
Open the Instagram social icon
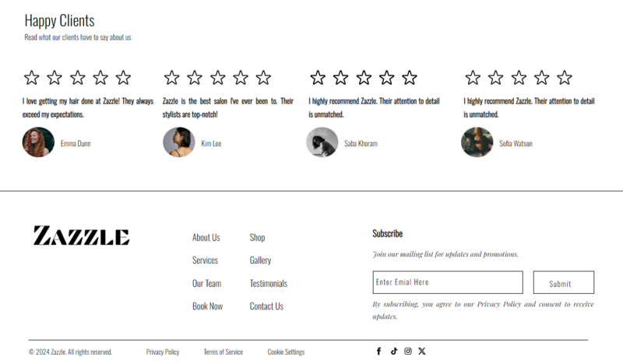click(x=408, y=352)
